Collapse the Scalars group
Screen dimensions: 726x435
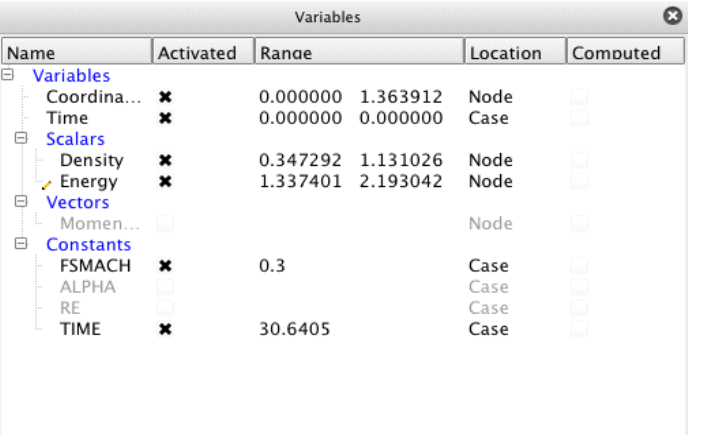tap(17, 139)
